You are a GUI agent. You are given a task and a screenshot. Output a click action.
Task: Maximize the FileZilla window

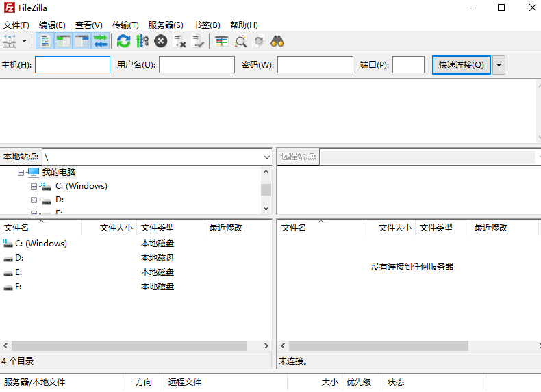501,8
